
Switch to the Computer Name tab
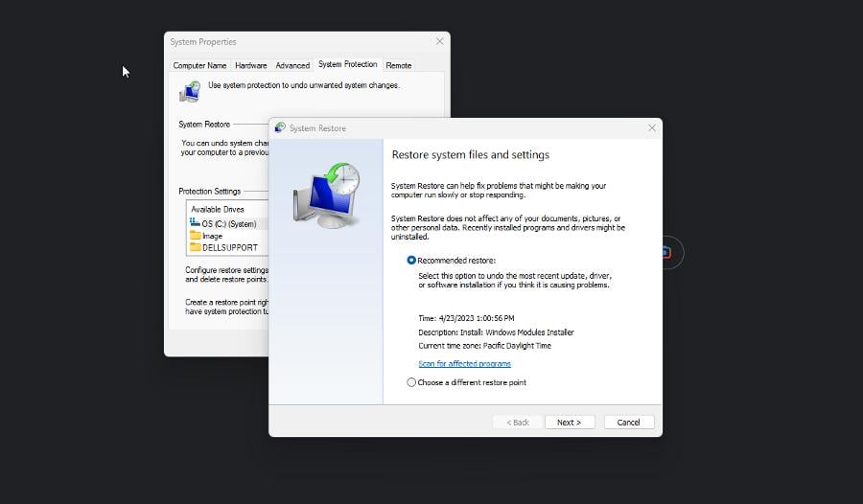pyautogui.click(x=199, y=65)
